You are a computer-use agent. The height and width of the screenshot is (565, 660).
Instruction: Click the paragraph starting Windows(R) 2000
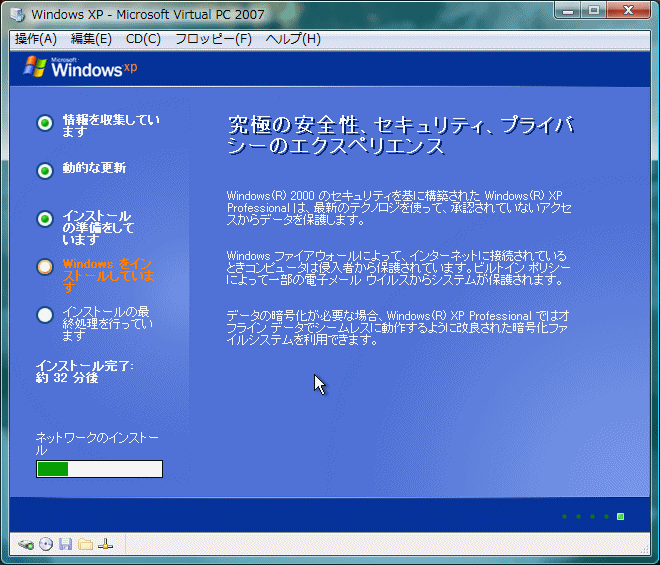(x=399, y=208)
